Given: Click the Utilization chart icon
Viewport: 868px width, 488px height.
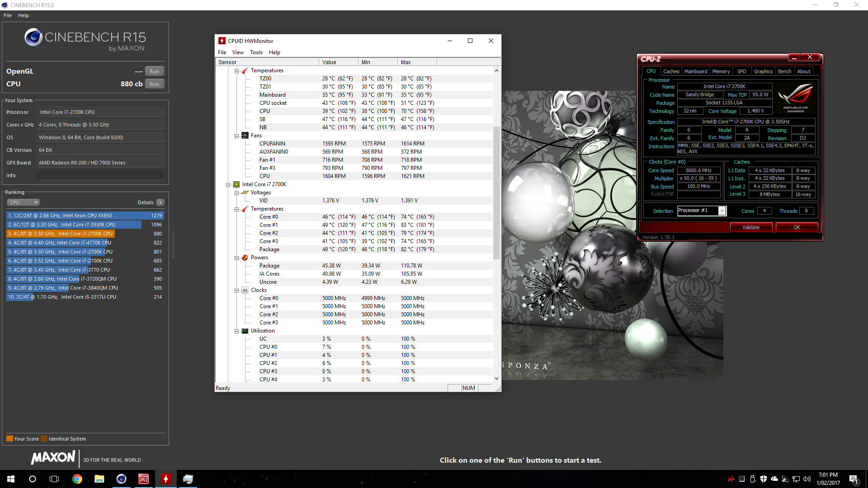Looking at the screenshot, I should (x=245, y=331).
